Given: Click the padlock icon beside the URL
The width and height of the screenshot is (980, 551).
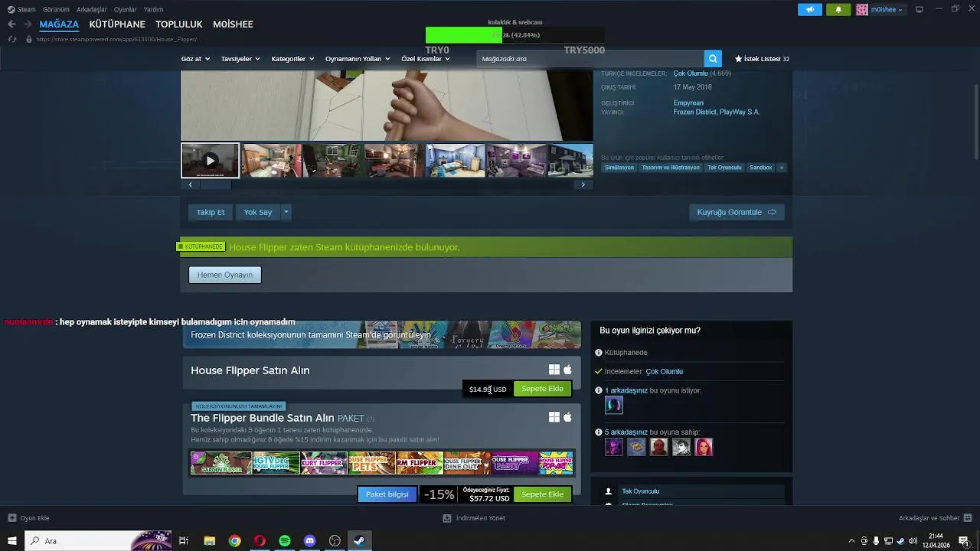Looking at the screenshot, I should [29, 39].
